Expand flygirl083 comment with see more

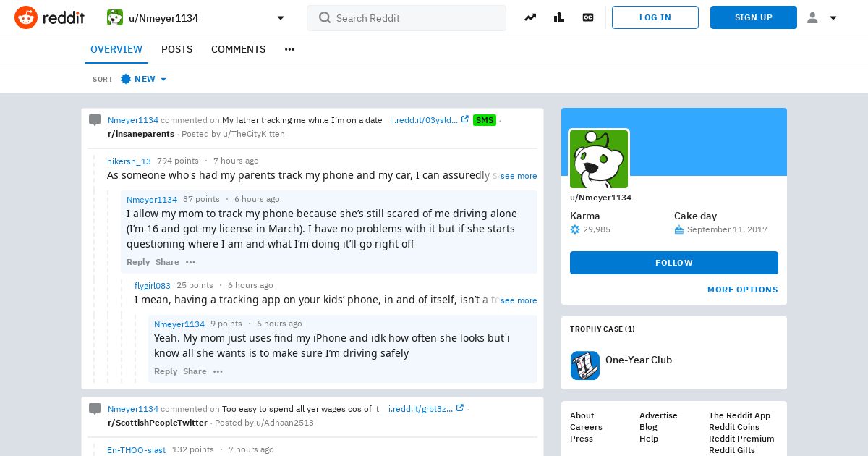click(519, 300)
